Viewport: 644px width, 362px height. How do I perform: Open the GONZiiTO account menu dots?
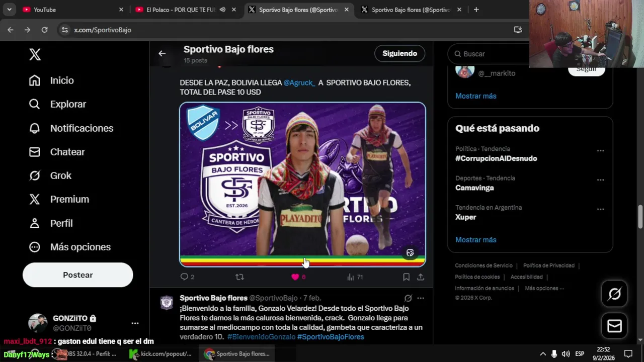[135, 323]
